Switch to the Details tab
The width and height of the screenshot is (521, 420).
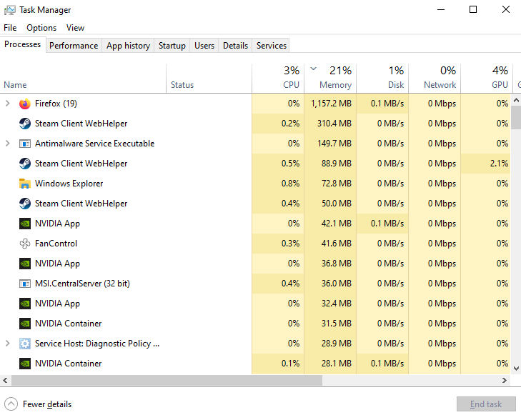(x=235, y=46)
